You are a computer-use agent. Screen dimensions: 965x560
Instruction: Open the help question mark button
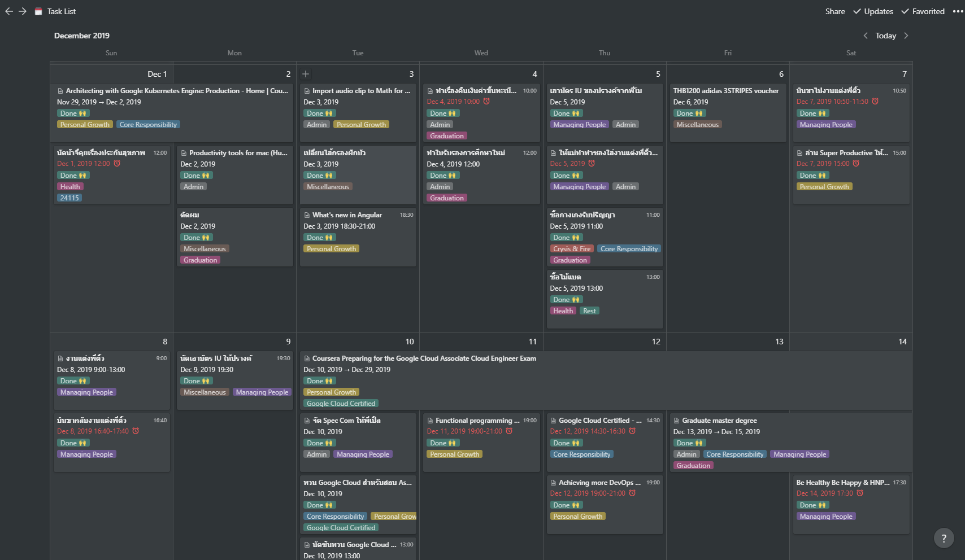[943, 538]
